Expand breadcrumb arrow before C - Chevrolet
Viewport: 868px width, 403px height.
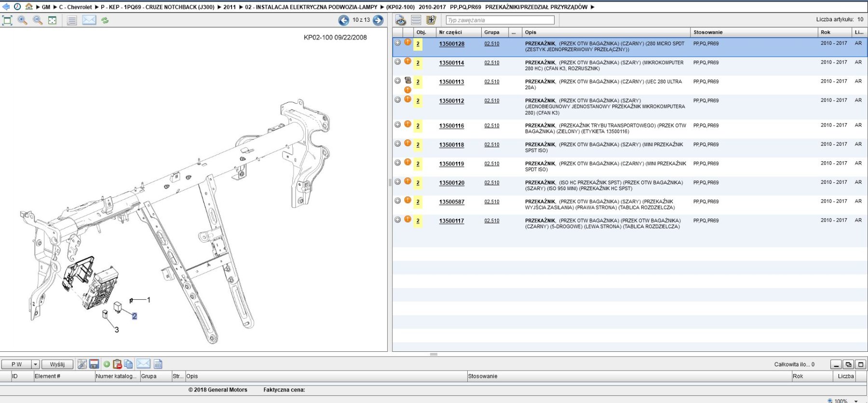[x=55, y=7]
